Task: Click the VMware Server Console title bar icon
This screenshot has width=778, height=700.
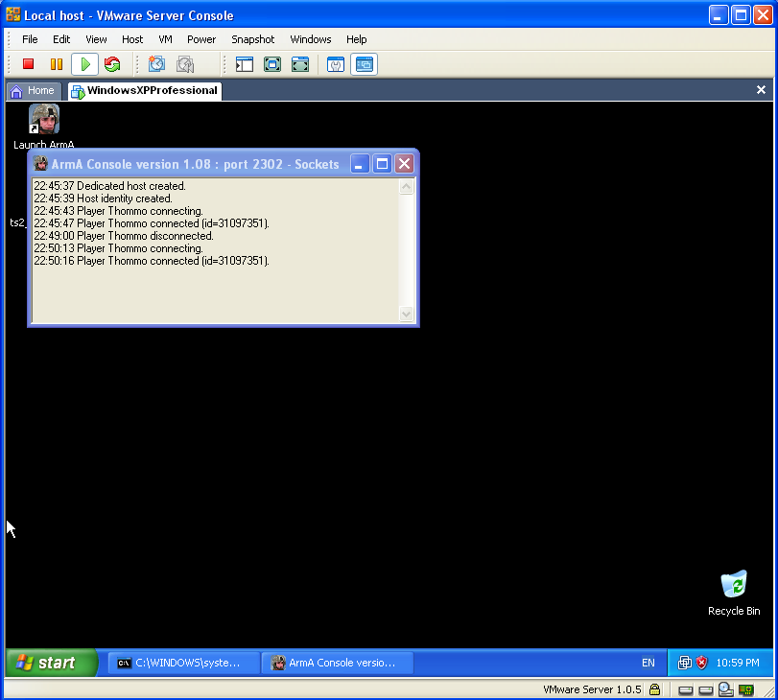Action: tap(13, 15)
